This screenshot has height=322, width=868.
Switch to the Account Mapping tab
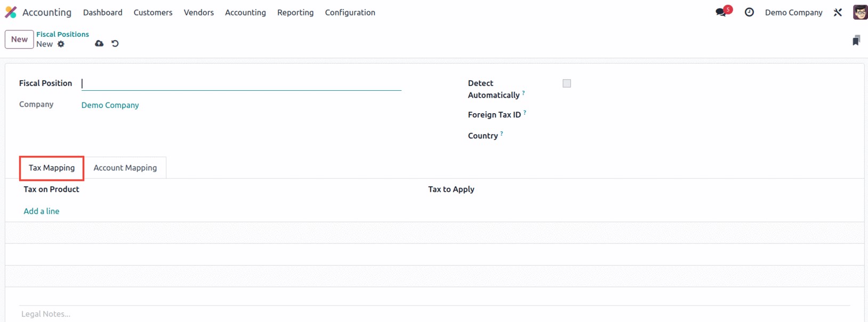(125, 168)
